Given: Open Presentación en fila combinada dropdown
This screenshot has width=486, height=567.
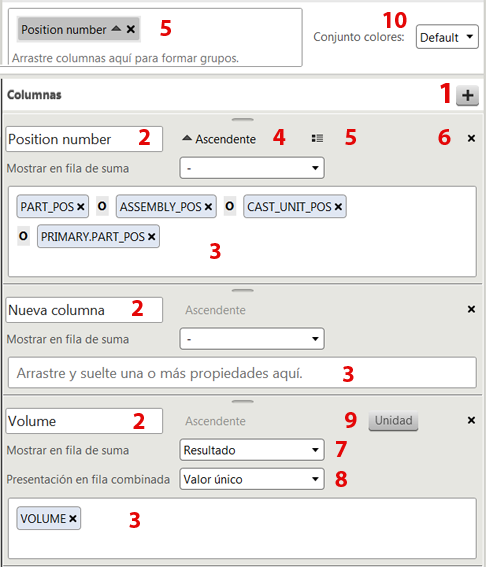Looking at the screenshot, I should coord(252,479).
